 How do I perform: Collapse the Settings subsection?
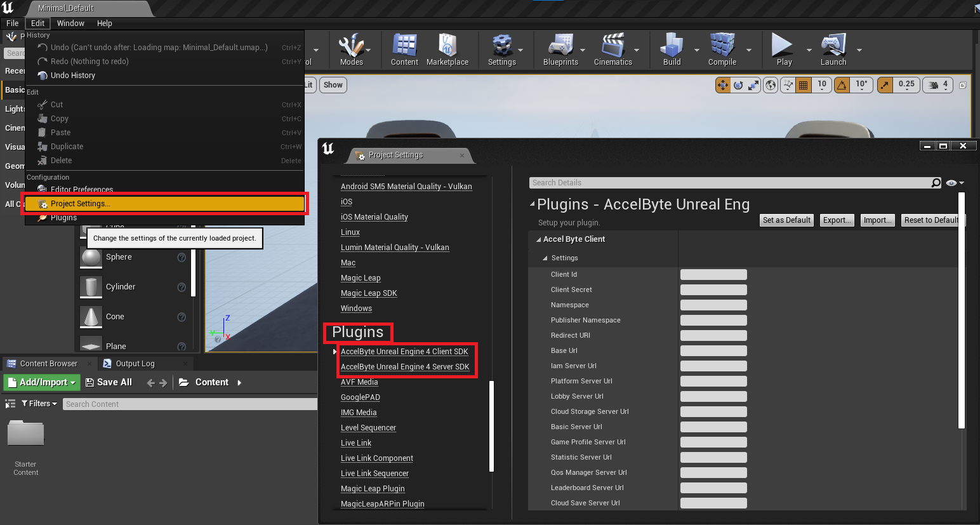point(545,258)
